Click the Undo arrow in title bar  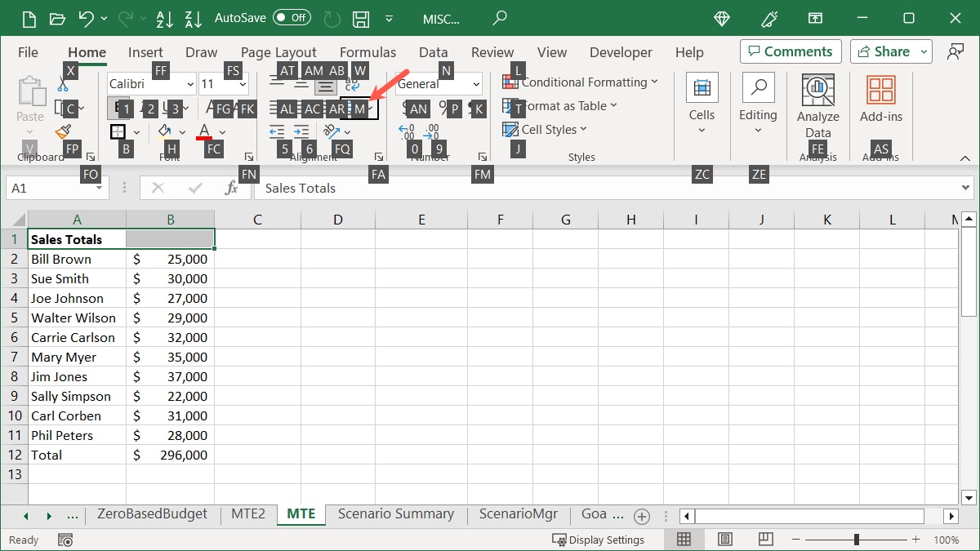86,18
